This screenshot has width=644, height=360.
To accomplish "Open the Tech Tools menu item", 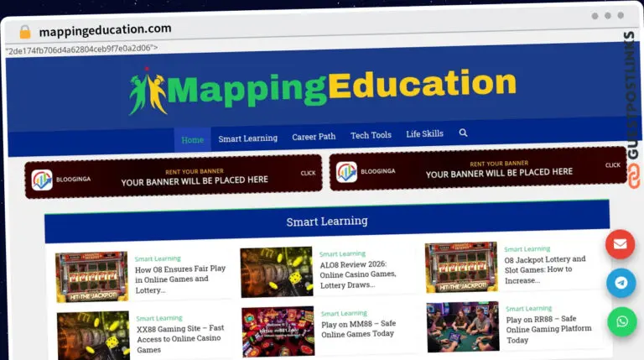I will coord(371,135).
